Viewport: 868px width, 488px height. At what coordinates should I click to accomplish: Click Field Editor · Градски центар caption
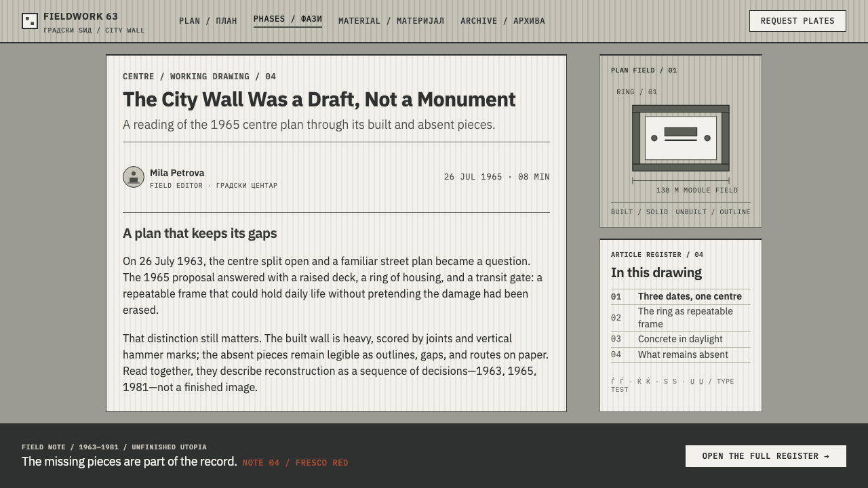(214, 186)
